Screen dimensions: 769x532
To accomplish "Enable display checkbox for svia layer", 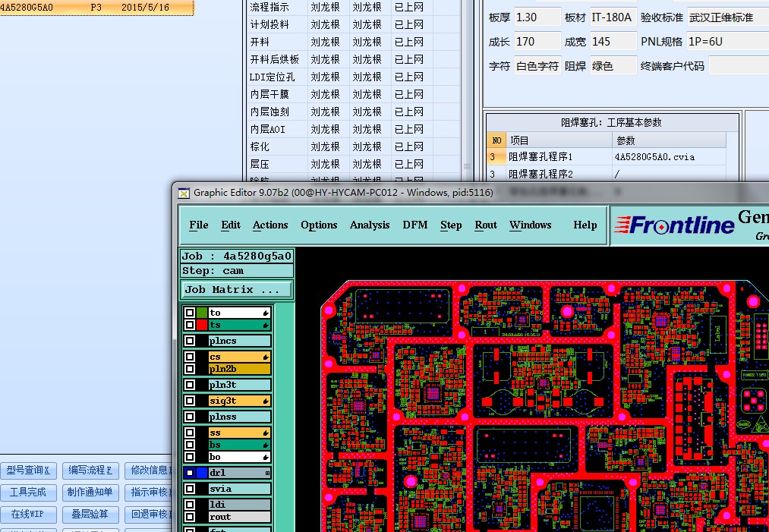I will 190,489.
